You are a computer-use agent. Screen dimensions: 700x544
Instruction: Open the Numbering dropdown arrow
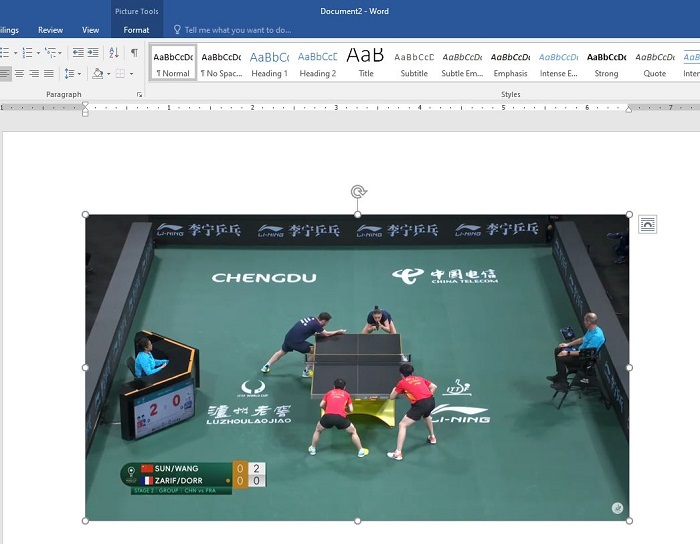click(38, 53)
